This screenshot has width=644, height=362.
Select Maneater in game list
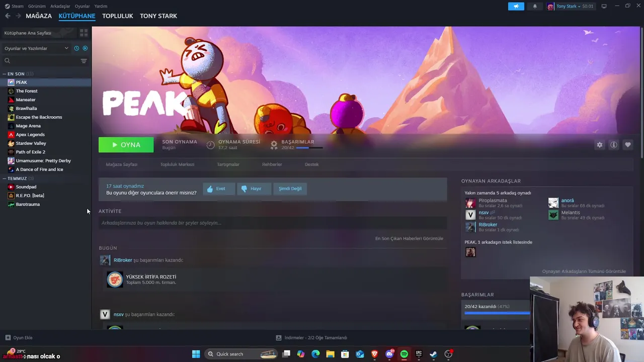pyautogui.click(x=26, y=100)
